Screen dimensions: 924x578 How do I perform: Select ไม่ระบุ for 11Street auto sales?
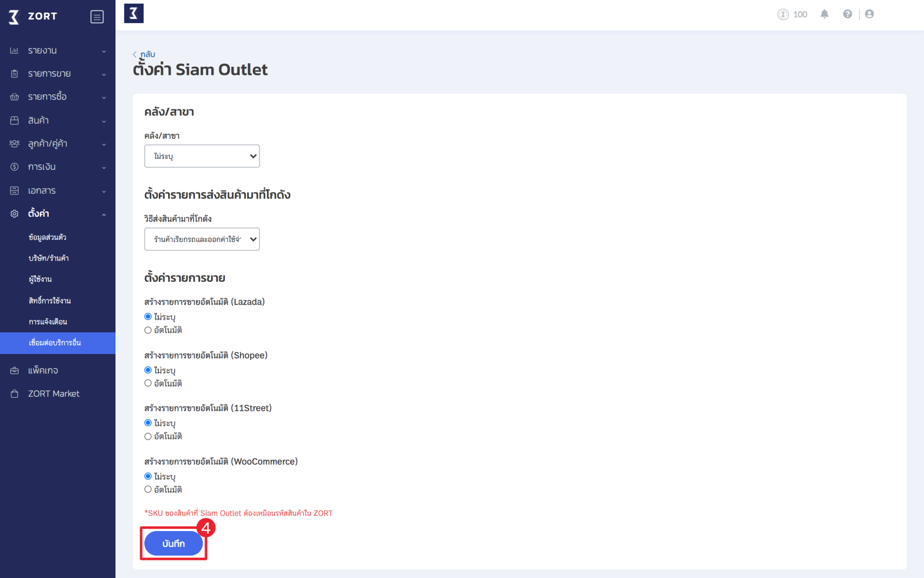pos(148,423)
